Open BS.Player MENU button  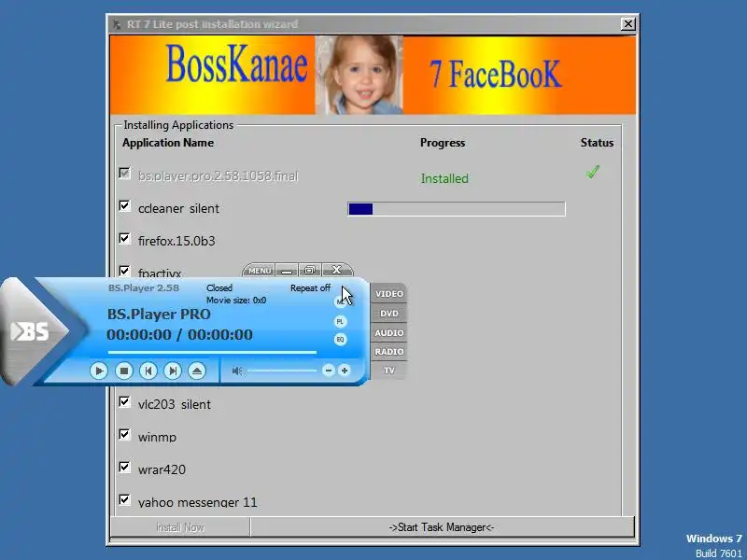[x=260, y=271]
